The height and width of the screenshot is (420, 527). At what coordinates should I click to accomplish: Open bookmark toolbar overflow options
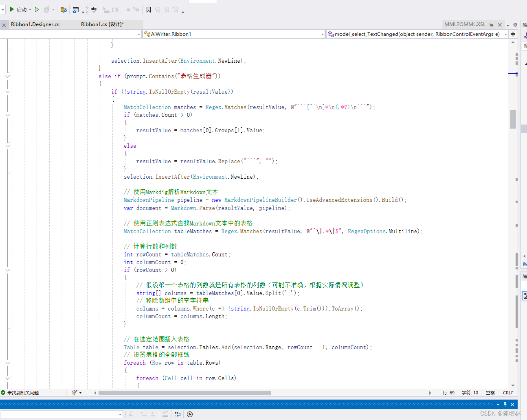(183, 11)
